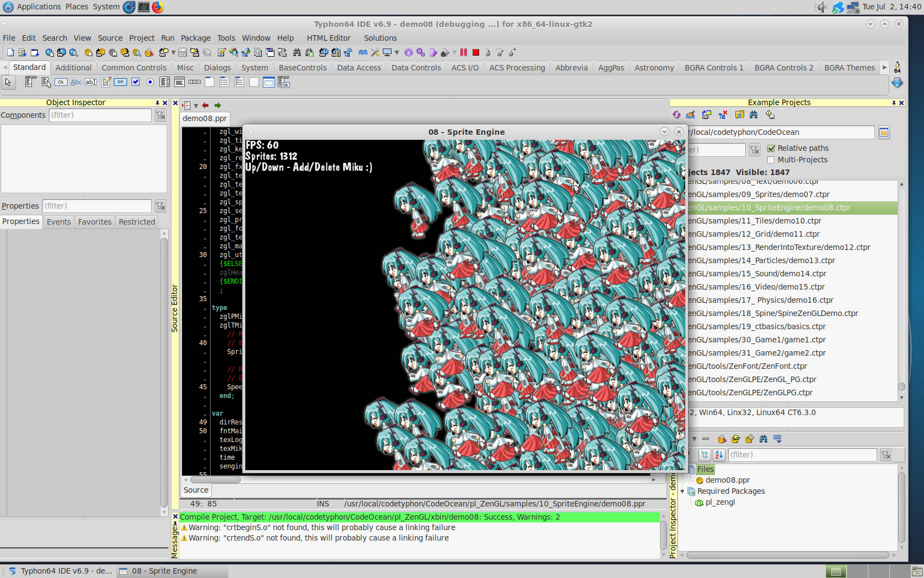Screen dimensions: 924x578
Task: Click the tree-view toggle button in Project Inspector
Action: click(x=705, y=455)
